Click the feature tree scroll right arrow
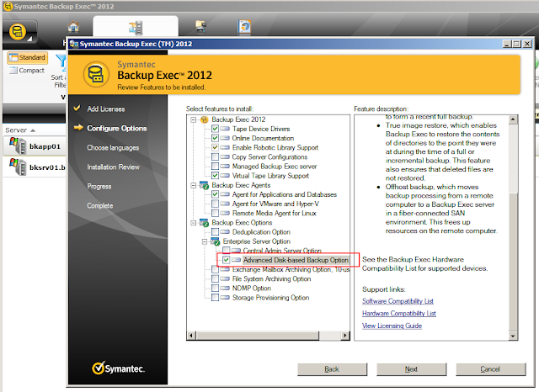This screenshot has width=539, height=392. pos(344,336)
